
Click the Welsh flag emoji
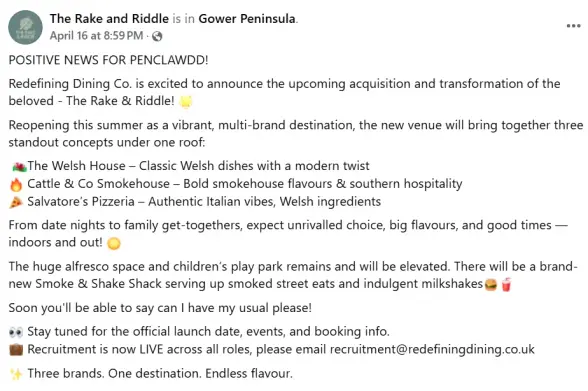19,166
